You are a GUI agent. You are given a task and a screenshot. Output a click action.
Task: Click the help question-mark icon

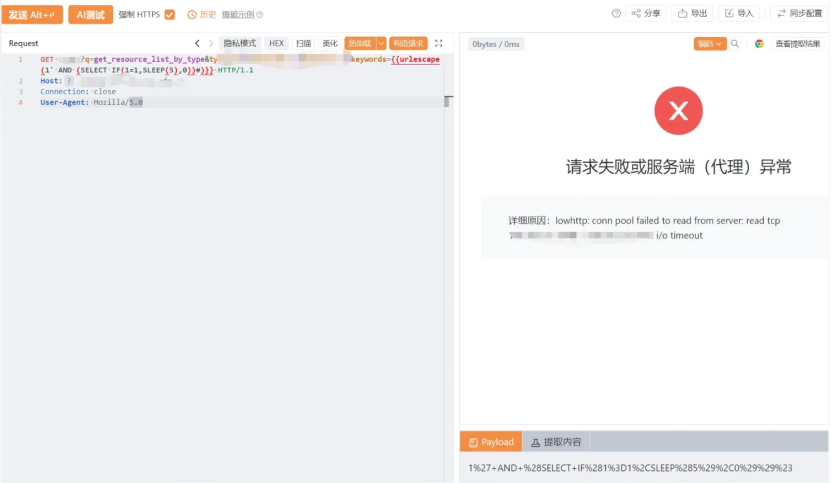(x=616, y=14)
